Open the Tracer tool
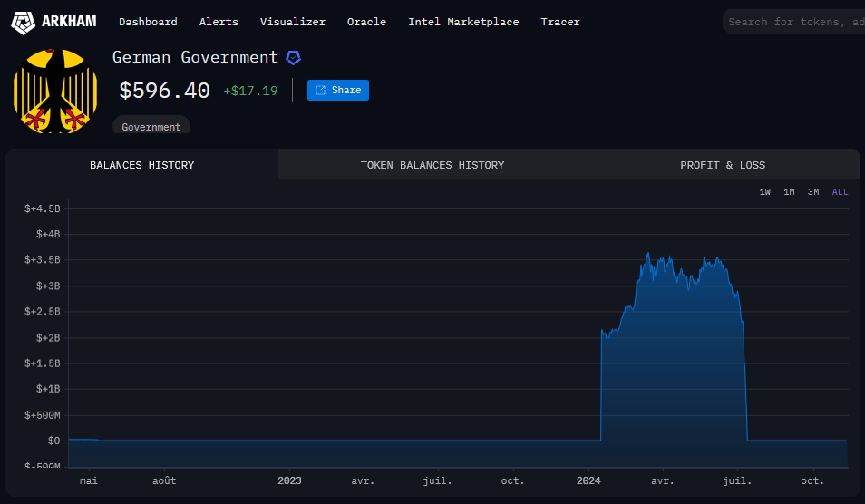 [x=560, y=22]
